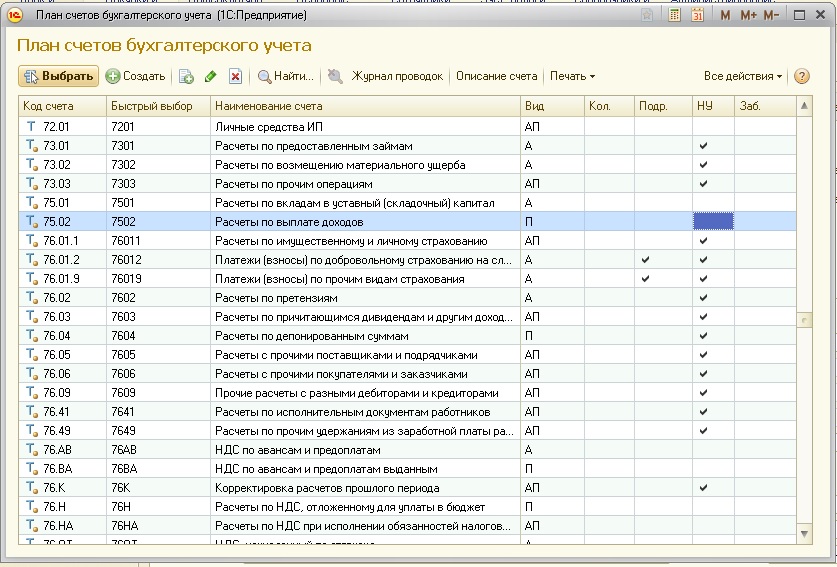Toggle НУ checkbox for account 76.К

tap(703, 488)
